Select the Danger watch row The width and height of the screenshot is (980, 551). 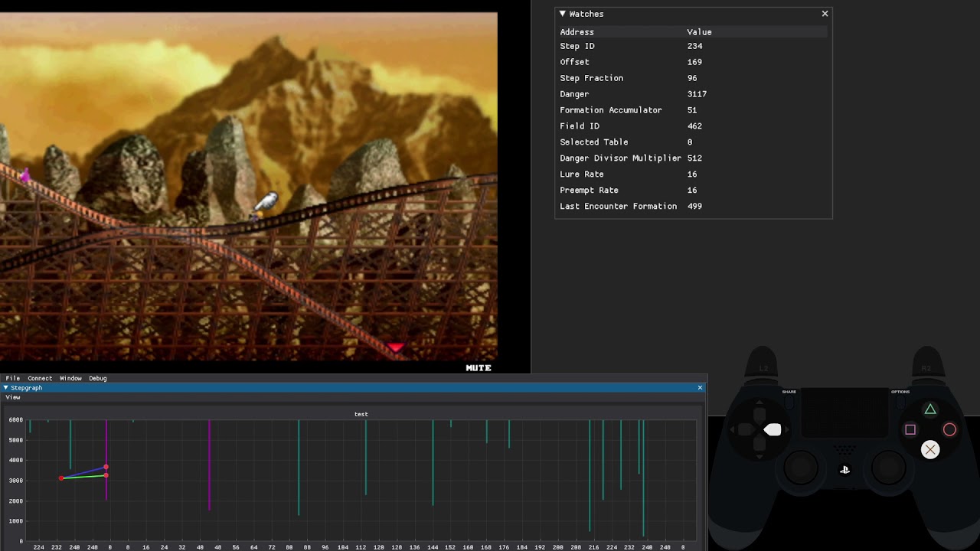pyautogui.click(x=693, y=94)
